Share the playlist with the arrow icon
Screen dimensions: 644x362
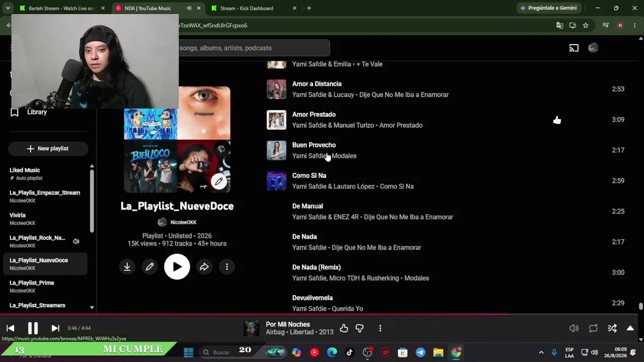tap(204, 267)
